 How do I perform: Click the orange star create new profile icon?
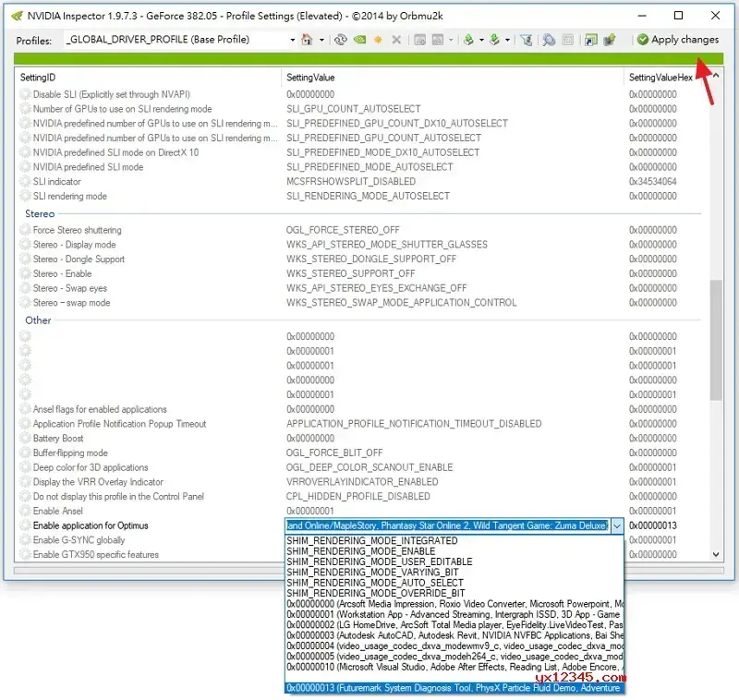(x=378, y=40)
